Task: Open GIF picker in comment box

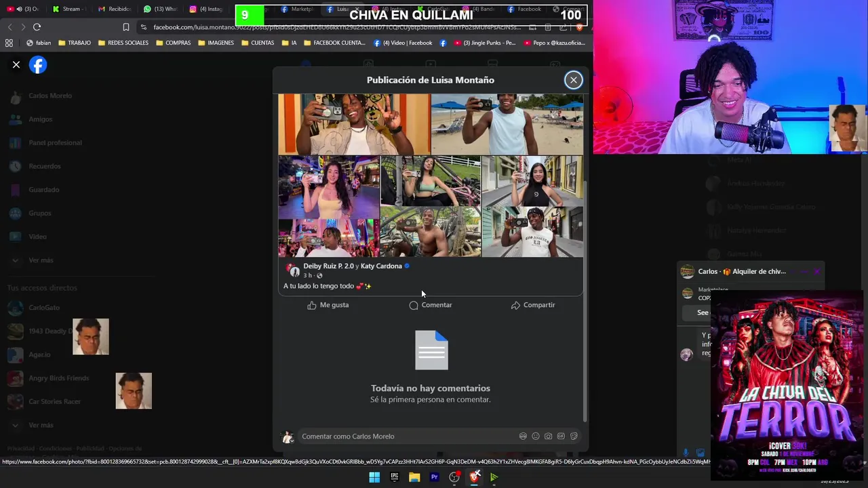Action: [x=561, y=436]
